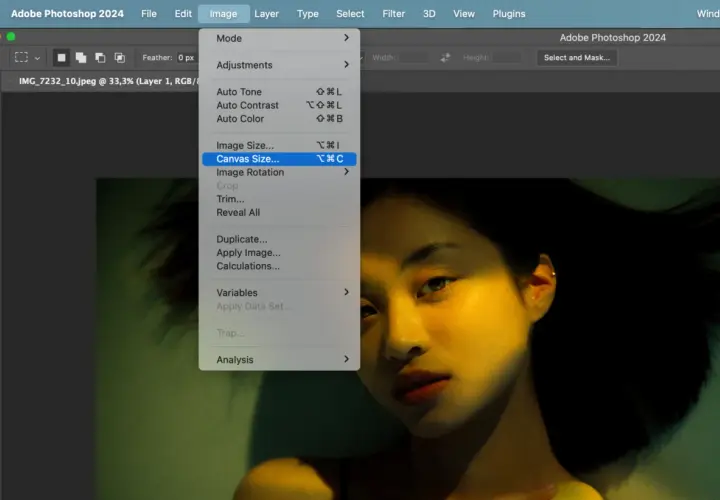Choose Intersect with selection mode icon
The width and height of the screenshot is (720, 500).
click(119, 57)
